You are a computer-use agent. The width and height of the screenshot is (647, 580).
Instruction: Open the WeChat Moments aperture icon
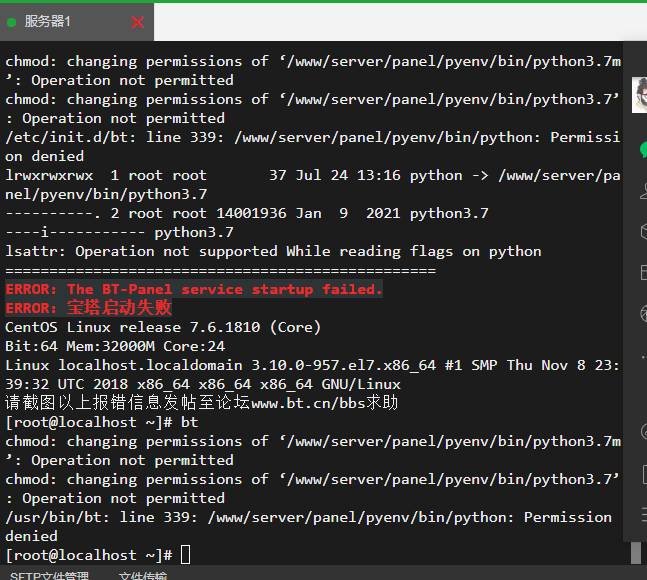[x=643, y=313]
